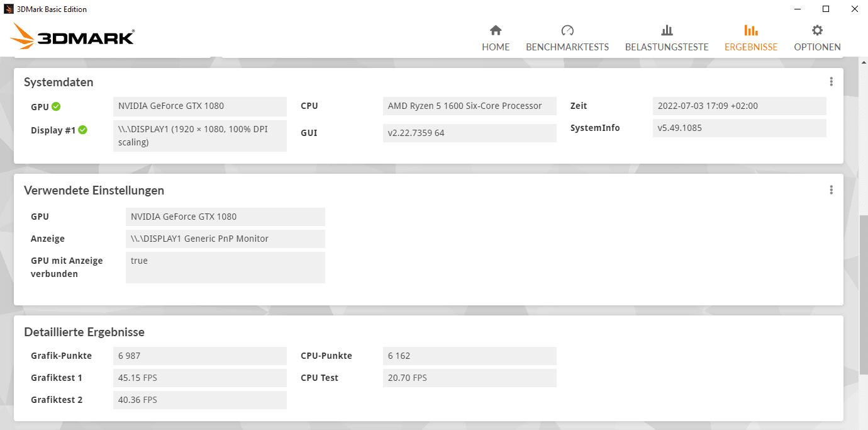868x430 pixels.
Task: Open the OPTIONEN tab
Action: click(817, 38)
